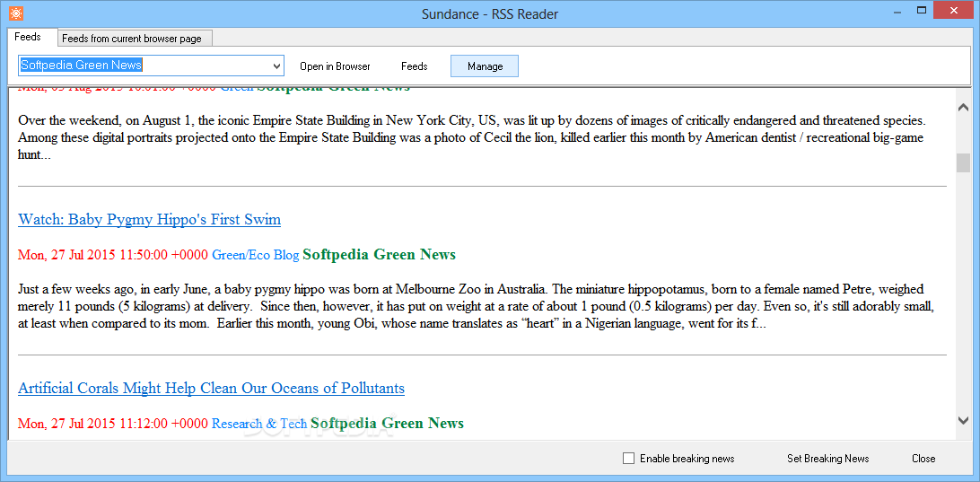Viewport: 980px width, 482px height.
Task: Click the date Mon, 27 Jul 2015 11:12:00 +0000
Action: (112, 424)
